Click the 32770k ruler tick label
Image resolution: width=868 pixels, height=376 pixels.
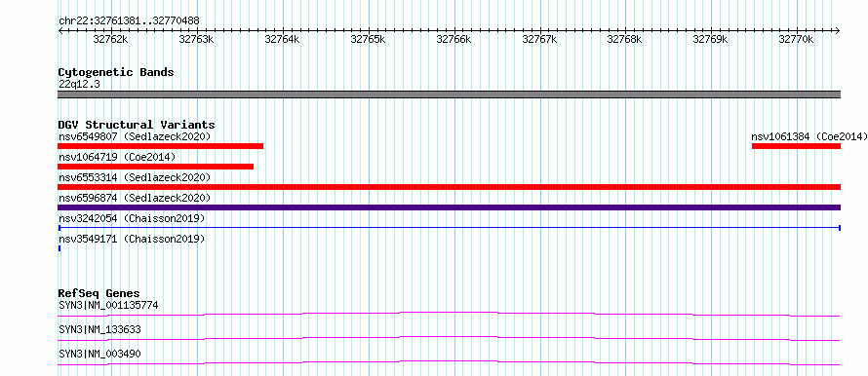797,40
